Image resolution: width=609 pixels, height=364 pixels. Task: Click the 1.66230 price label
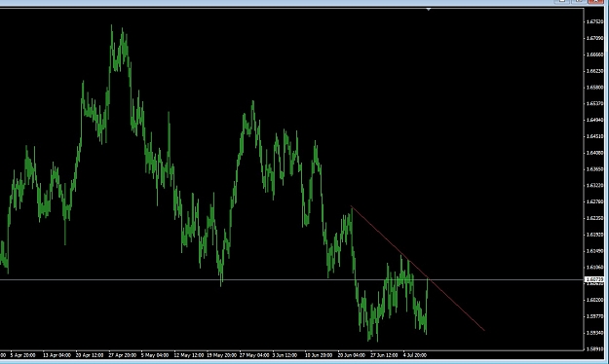595,71
